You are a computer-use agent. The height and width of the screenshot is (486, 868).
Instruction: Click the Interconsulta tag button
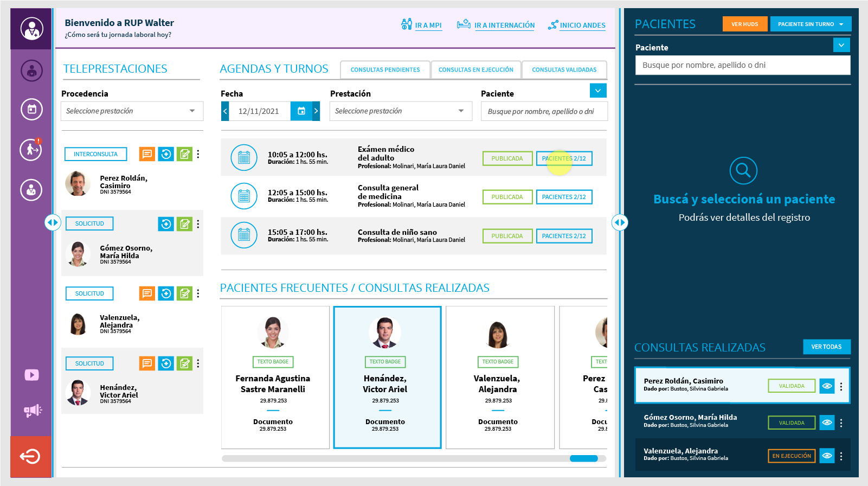tap(95, 154)
